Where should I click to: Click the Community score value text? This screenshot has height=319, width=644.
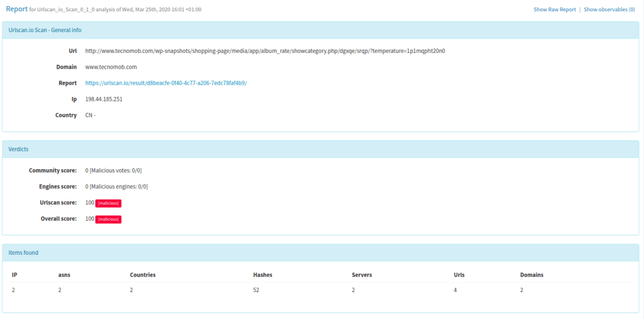coord(118,171)
